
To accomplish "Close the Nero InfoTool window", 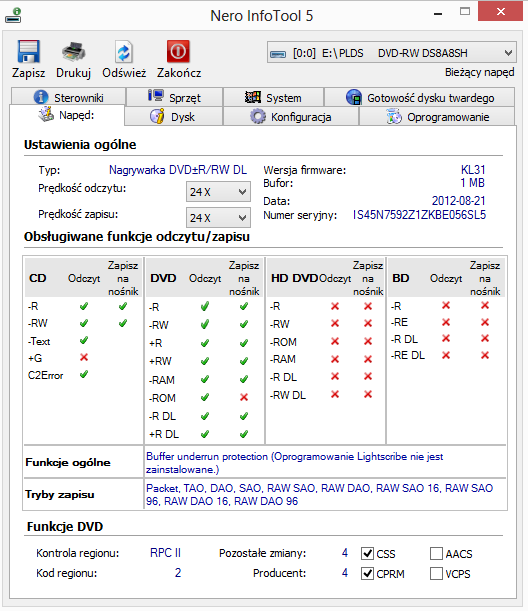I will [x=500, y=11].
